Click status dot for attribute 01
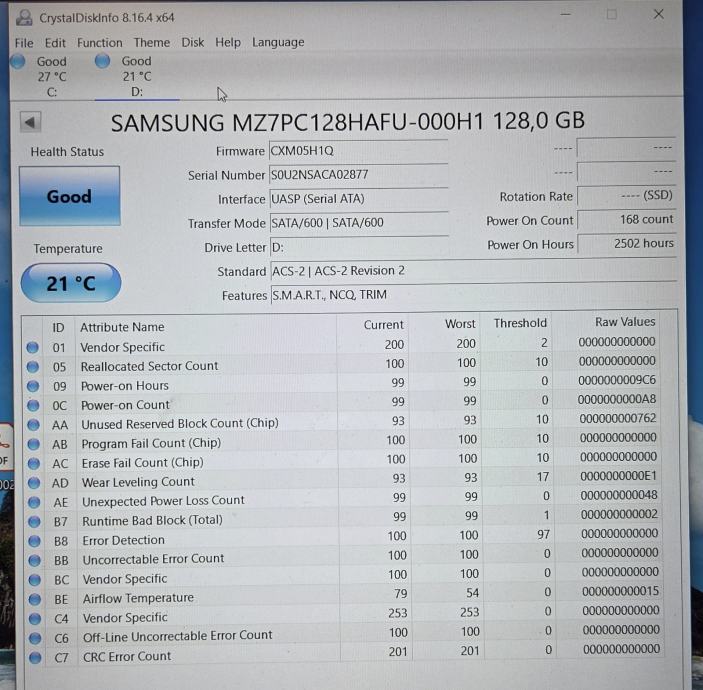The image size is (703, 690). [32, 347]
